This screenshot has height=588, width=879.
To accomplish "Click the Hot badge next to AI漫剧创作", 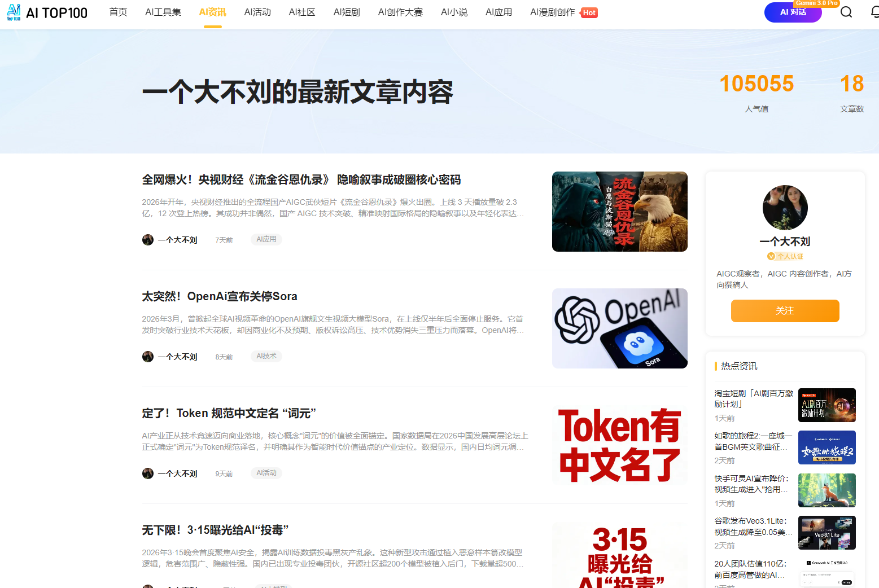I will click(589, 13).
